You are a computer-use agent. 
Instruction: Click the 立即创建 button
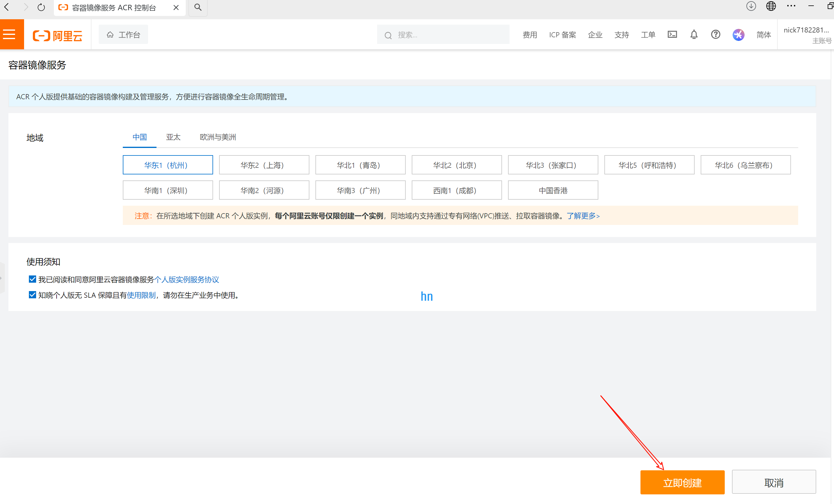point(682,482)
